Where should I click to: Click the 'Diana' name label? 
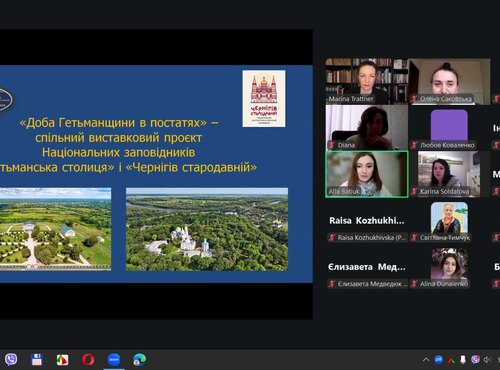tap(346, 145)
